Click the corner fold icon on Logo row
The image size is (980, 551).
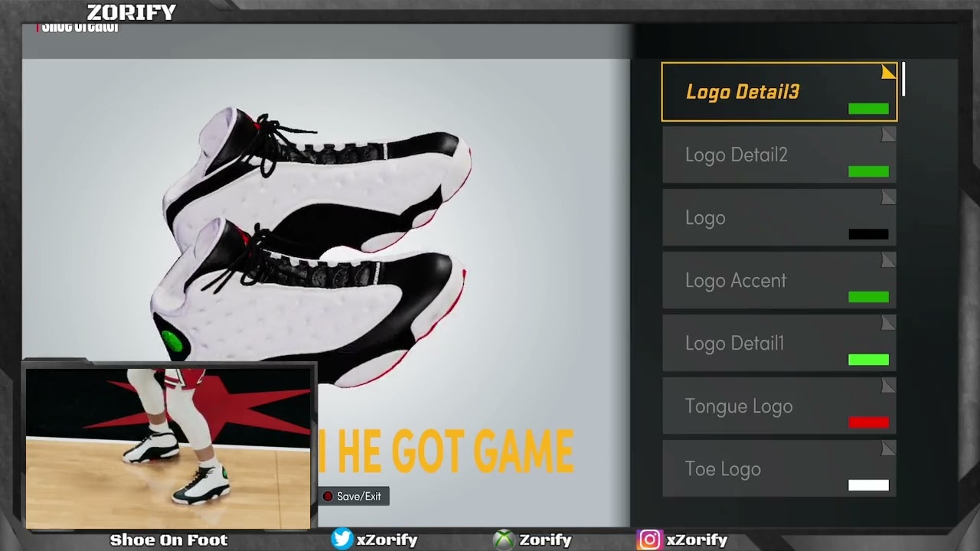pyautogui.click(x=889, y=197)
